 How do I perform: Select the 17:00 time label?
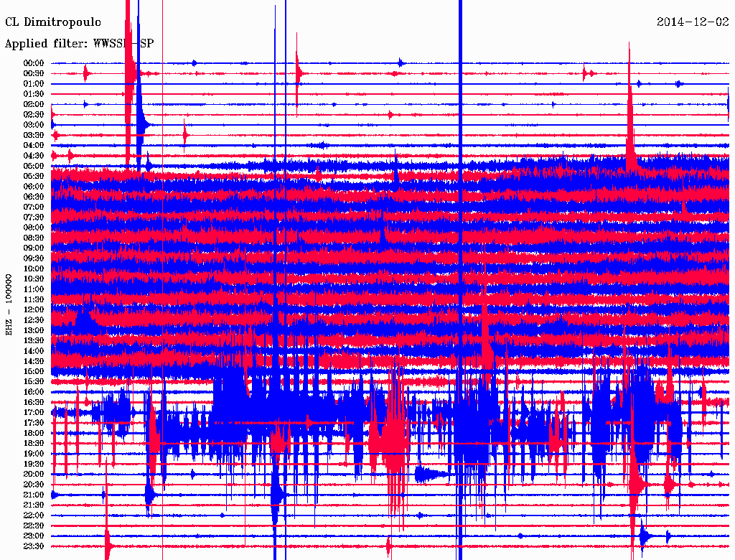coord(34,412)
